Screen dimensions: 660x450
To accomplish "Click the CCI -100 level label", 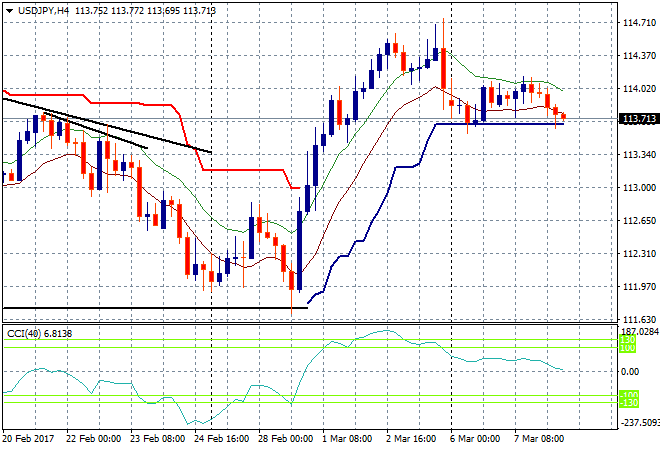I will 629,395.
